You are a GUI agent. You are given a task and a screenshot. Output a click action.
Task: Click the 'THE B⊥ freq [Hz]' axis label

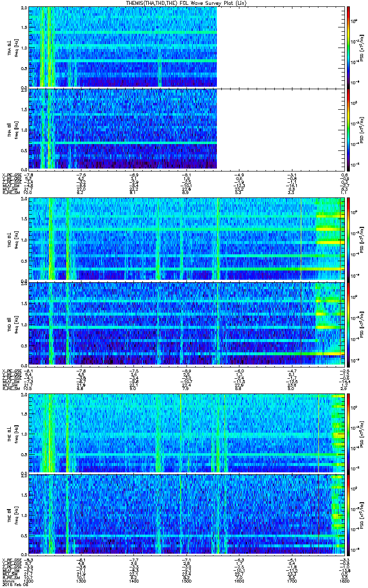12,433
